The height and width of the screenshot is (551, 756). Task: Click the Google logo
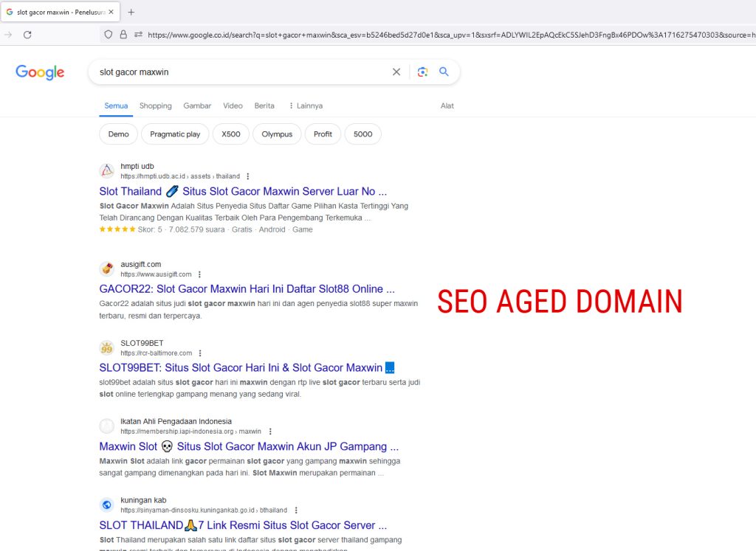coord(40,72)
